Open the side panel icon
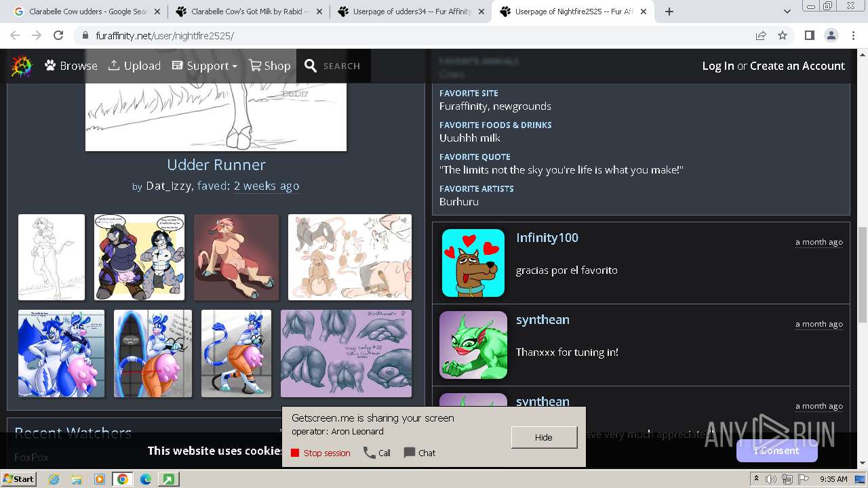This screenshot has height=488, width=868. (809, 35)
